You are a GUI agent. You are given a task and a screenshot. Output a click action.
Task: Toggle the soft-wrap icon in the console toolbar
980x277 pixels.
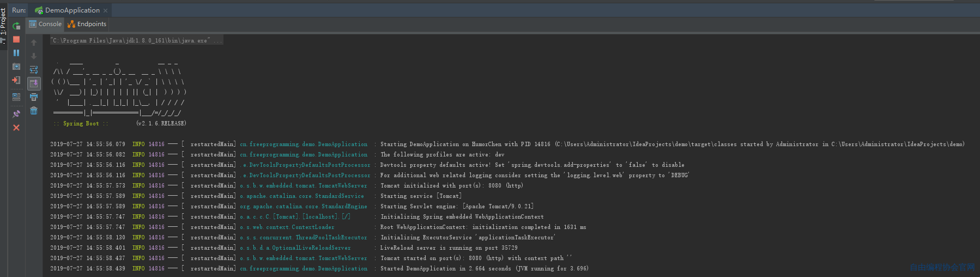34,70
